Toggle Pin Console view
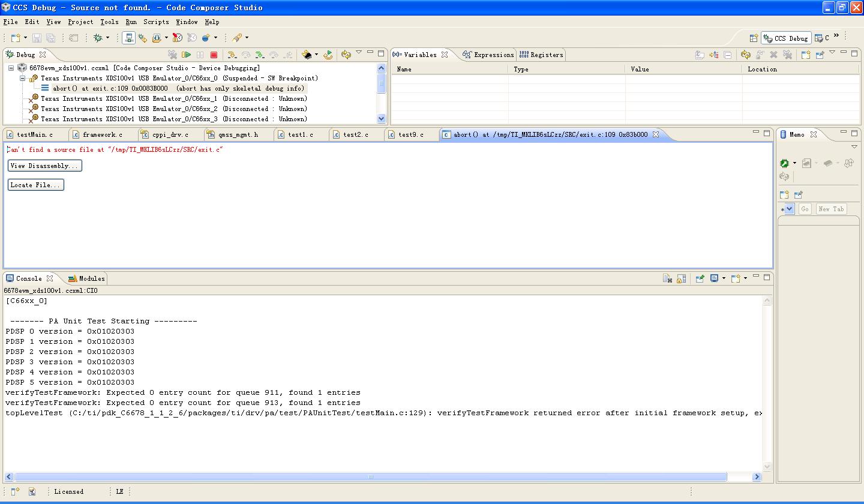 pos(700,278)
